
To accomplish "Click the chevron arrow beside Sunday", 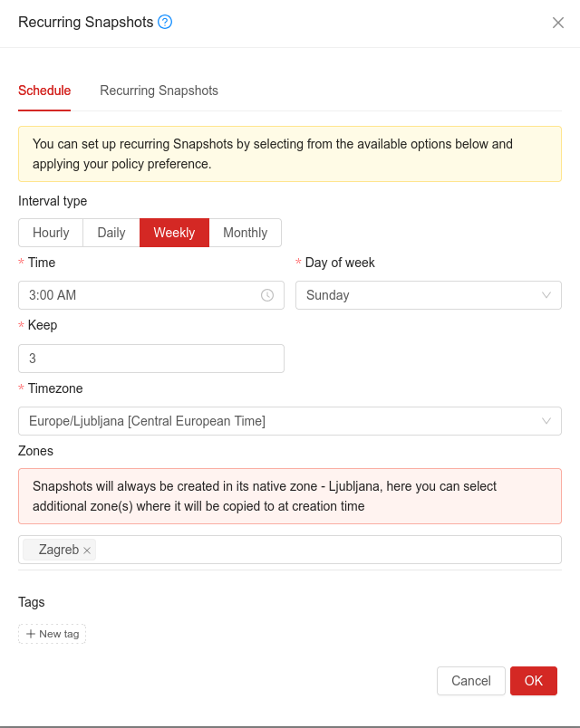I will [546, 295].
